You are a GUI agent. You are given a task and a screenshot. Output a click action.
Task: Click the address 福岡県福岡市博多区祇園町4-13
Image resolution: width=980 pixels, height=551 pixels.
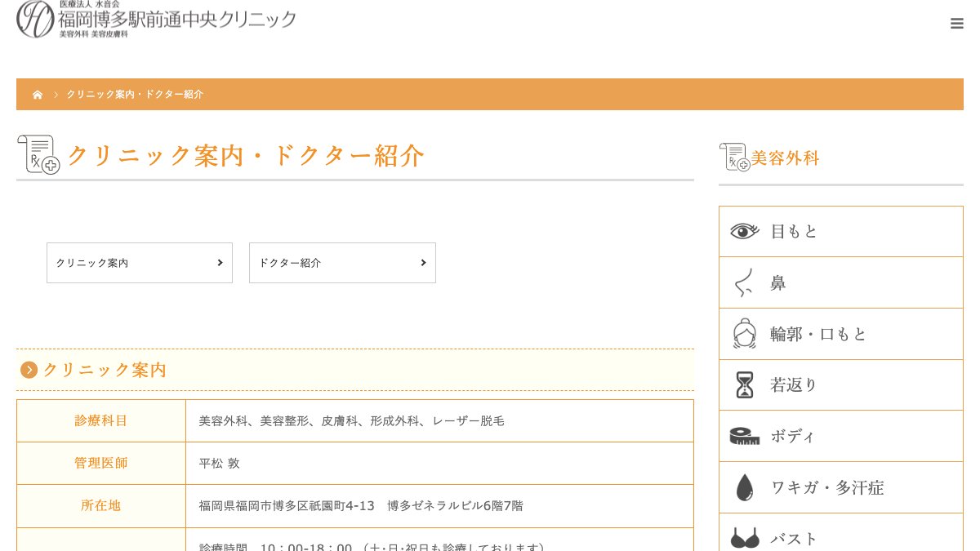coord(287,506)
